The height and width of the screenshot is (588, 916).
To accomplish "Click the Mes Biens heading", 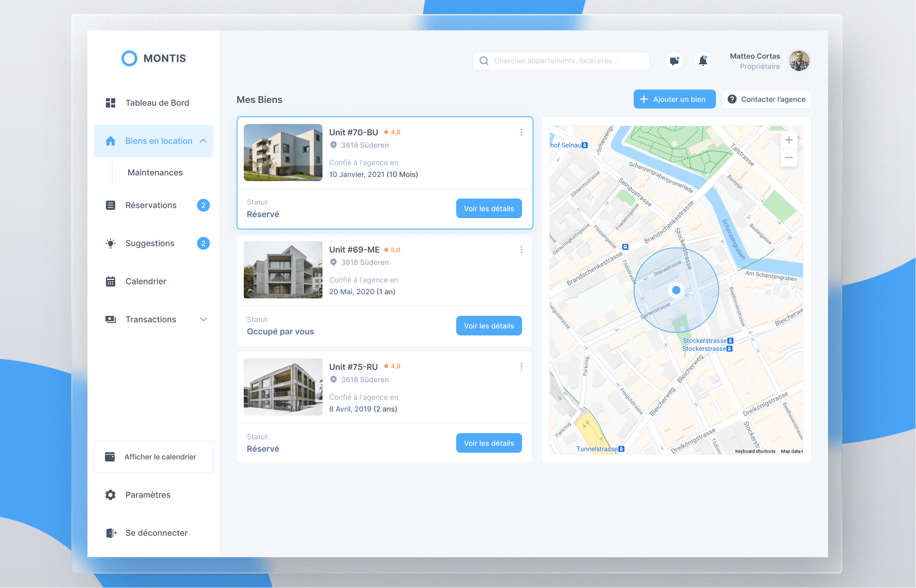I will 259,100.
